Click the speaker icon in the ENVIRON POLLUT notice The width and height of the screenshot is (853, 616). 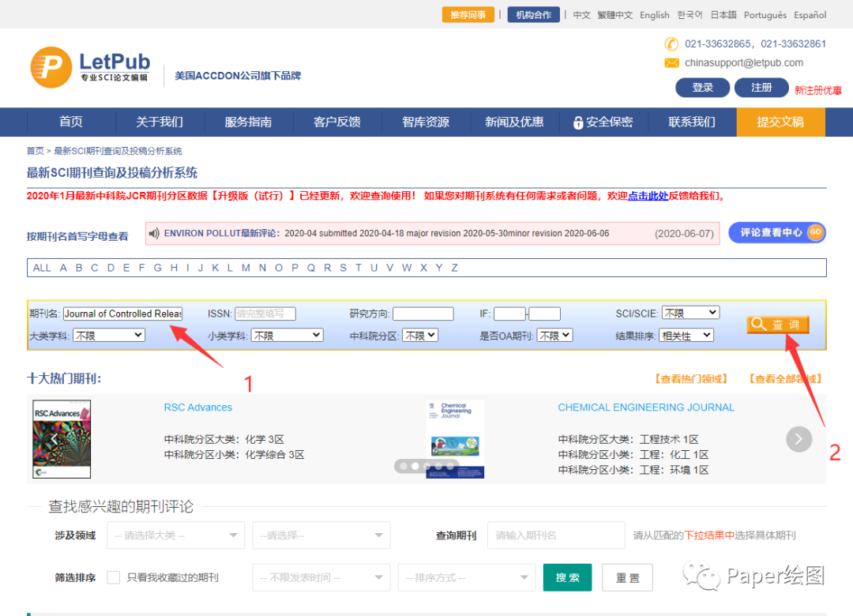[x=154, y=234]
